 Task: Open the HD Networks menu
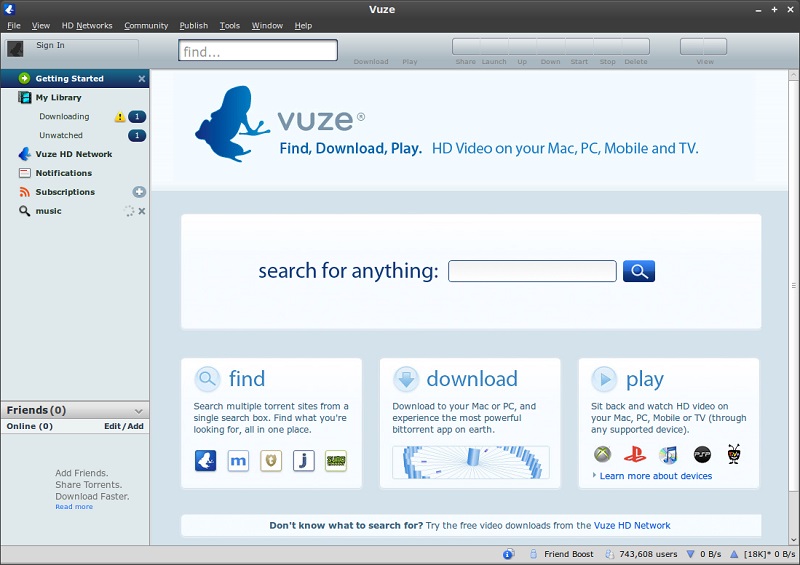point(87,25)
